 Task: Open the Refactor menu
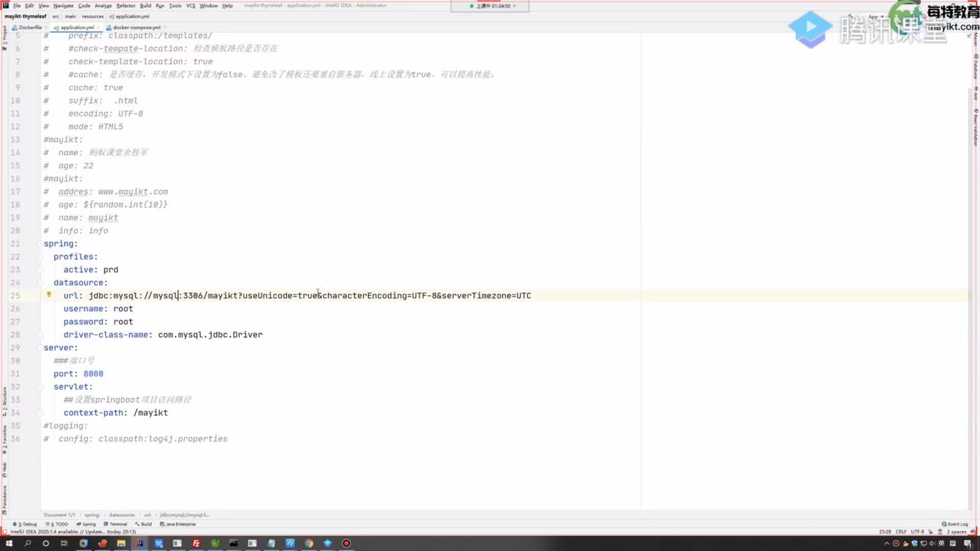pyautogui.click(x=126, y=6)
